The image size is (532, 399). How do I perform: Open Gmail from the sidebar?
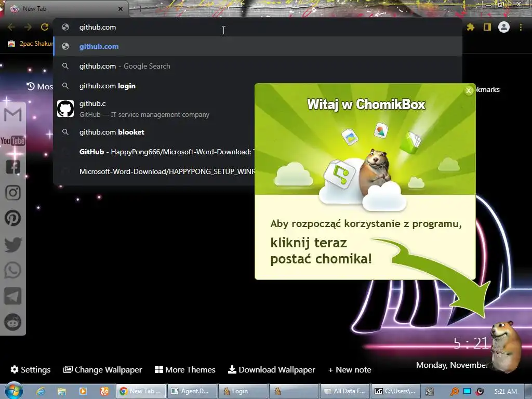point(13,115)
